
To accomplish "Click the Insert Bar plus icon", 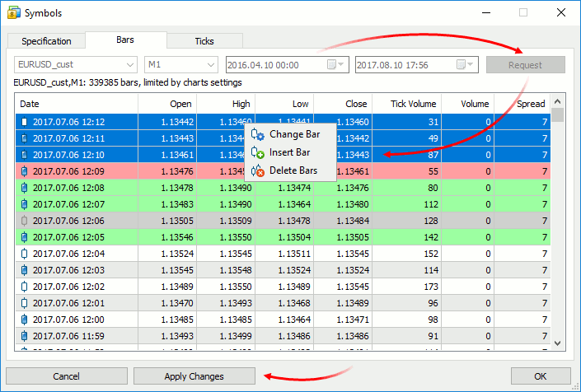I will click(x=257, y=152).
